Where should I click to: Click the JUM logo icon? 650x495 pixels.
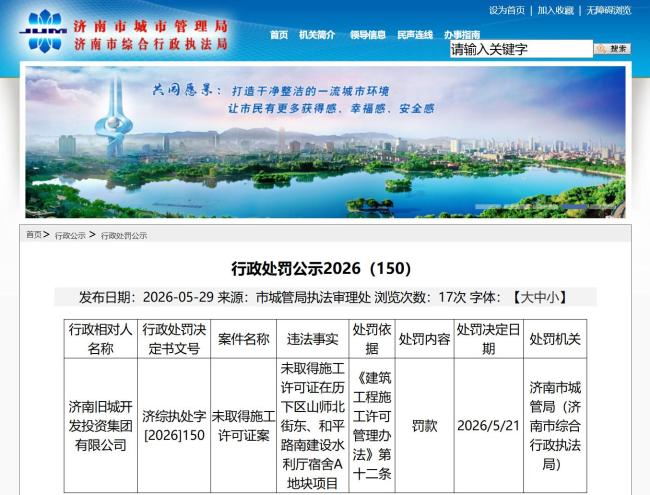(43, 31)
